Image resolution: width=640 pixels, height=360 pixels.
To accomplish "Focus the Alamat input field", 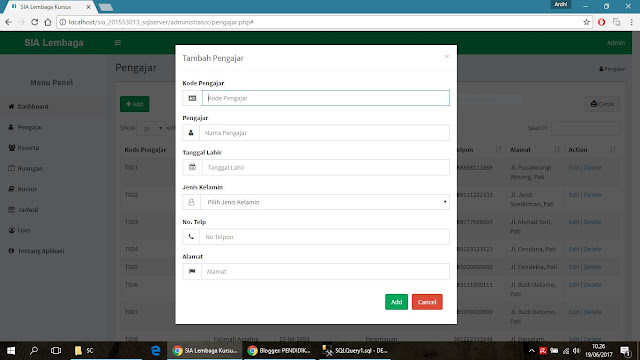I will pyautogui.click(x=325, y=271).
